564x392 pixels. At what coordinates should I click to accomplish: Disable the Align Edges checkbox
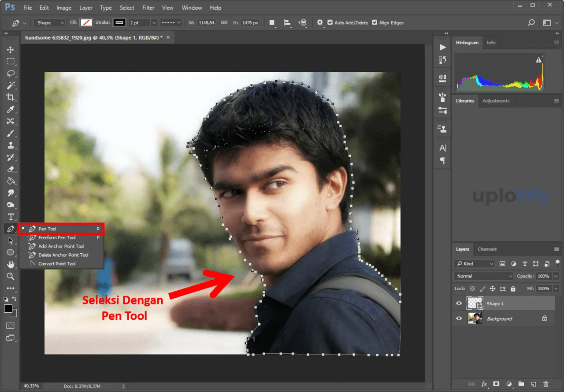point(375,22)
